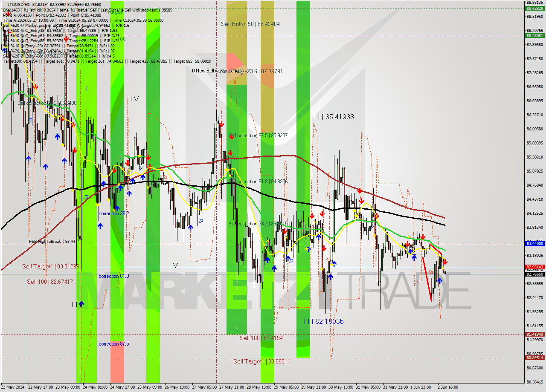Select the blue 'correction 87.5' label
This screenshot has height=392, width=546.
(x=114, y=344)
